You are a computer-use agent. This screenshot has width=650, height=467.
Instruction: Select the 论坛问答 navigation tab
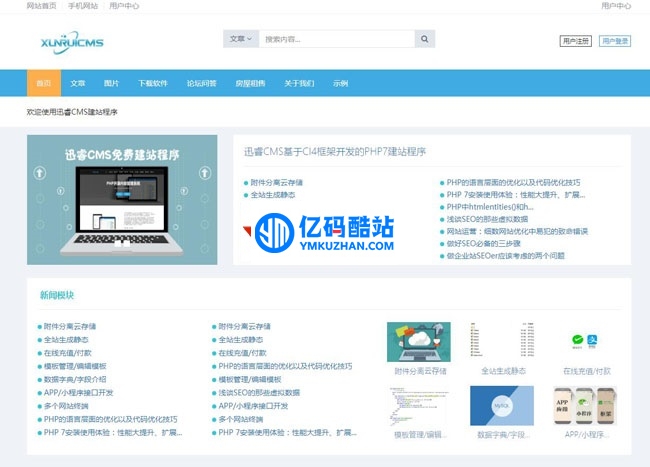tap(201, 83)
